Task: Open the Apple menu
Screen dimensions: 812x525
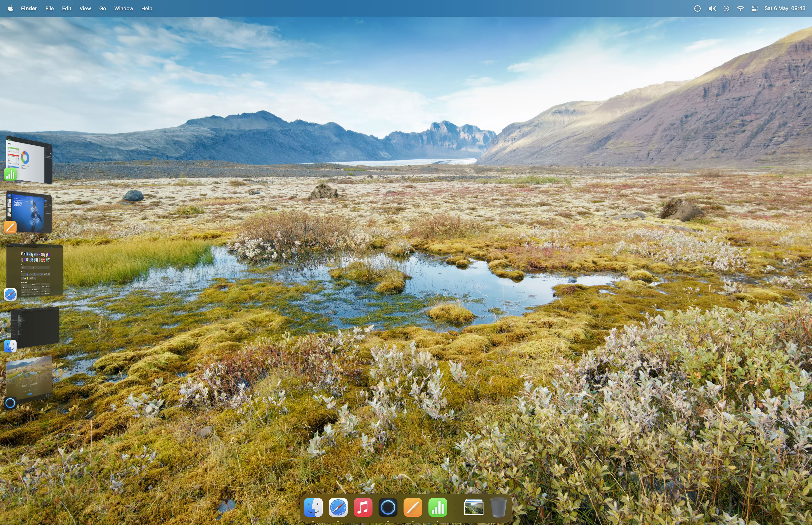Action: coord(10,8)
